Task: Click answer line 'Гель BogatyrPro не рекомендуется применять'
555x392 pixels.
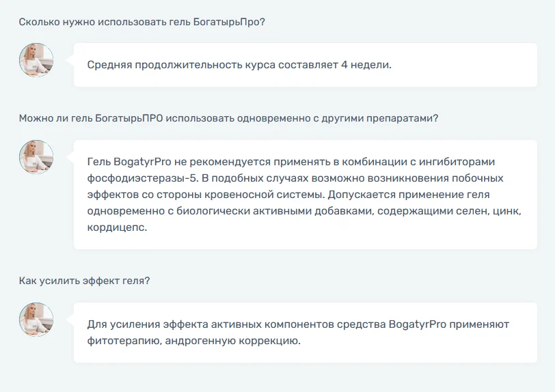Action: 291,162
